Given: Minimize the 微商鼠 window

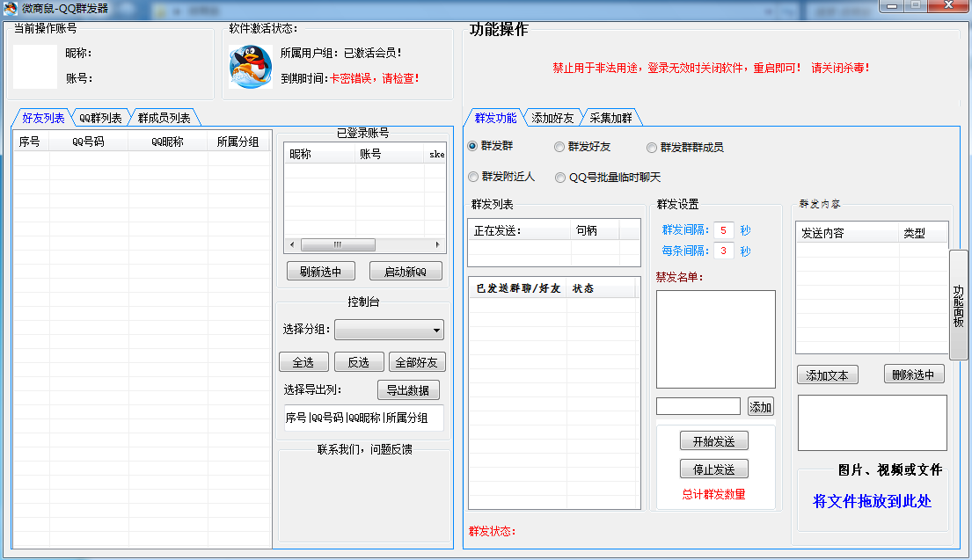Looking at the screenshot, I should [892, 6].
